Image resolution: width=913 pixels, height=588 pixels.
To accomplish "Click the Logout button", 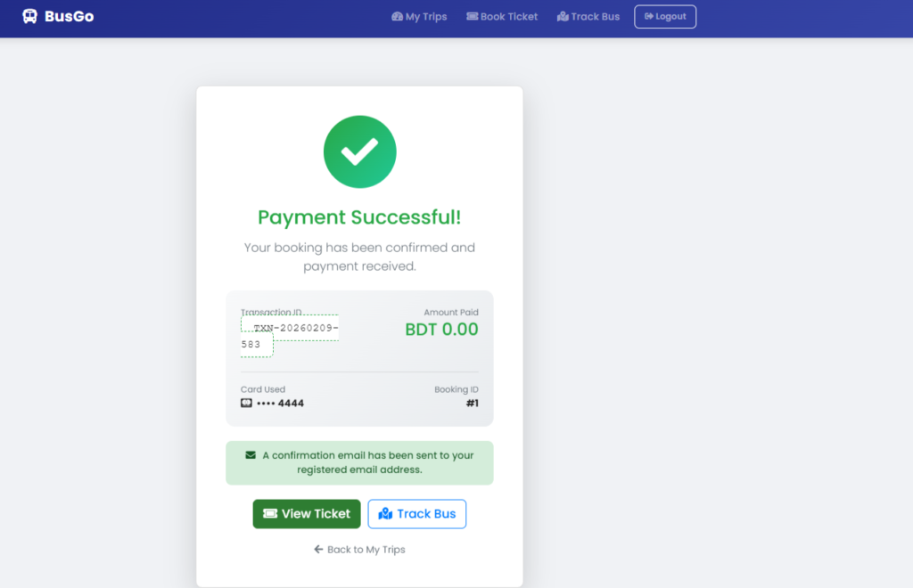I will [665, 16].
